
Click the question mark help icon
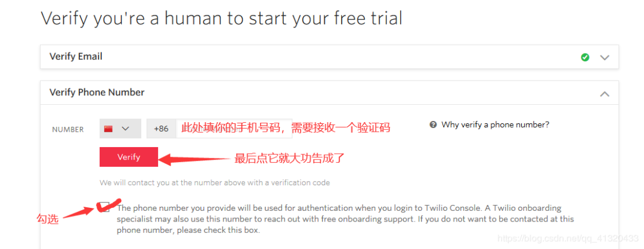(433, 125)
